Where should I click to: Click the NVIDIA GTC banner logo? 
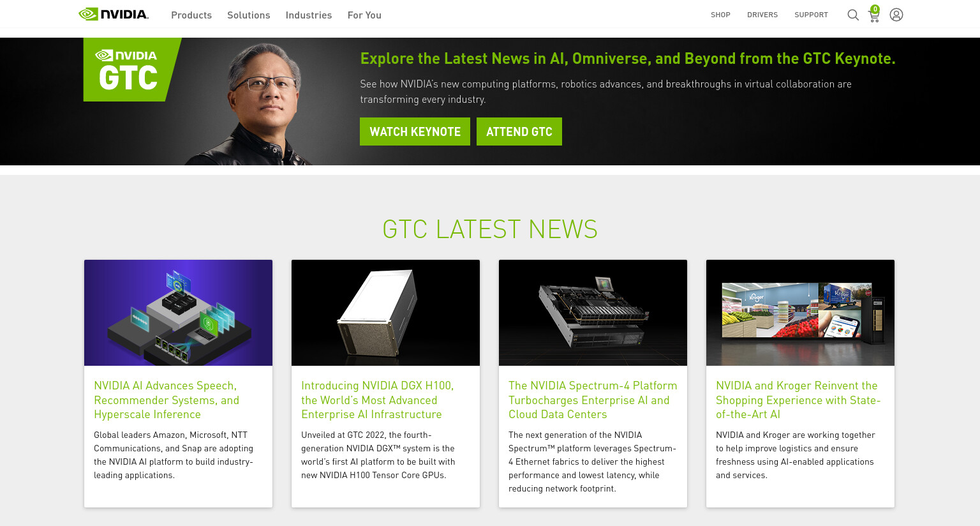coord(131,70)
